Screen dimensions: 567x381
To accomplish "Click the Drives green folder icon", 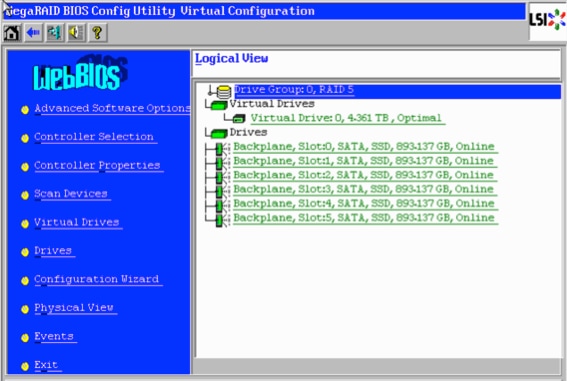I will (219, 133).
